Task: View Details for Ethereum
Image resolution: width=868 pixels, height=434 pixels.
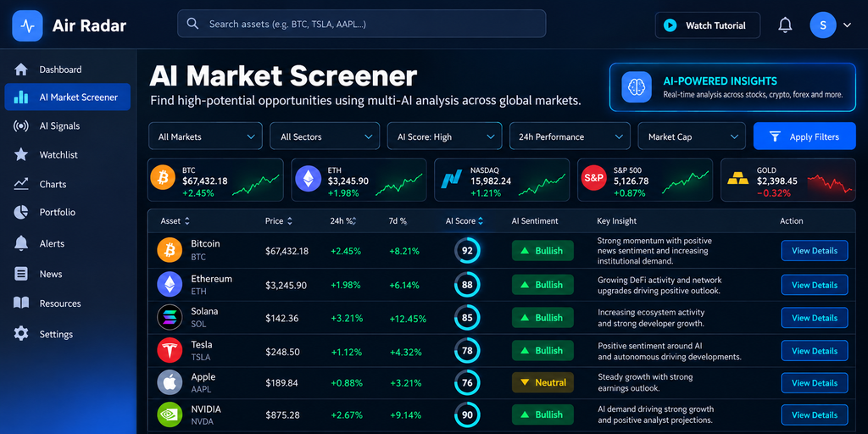Action: click(x=815, y=285)
